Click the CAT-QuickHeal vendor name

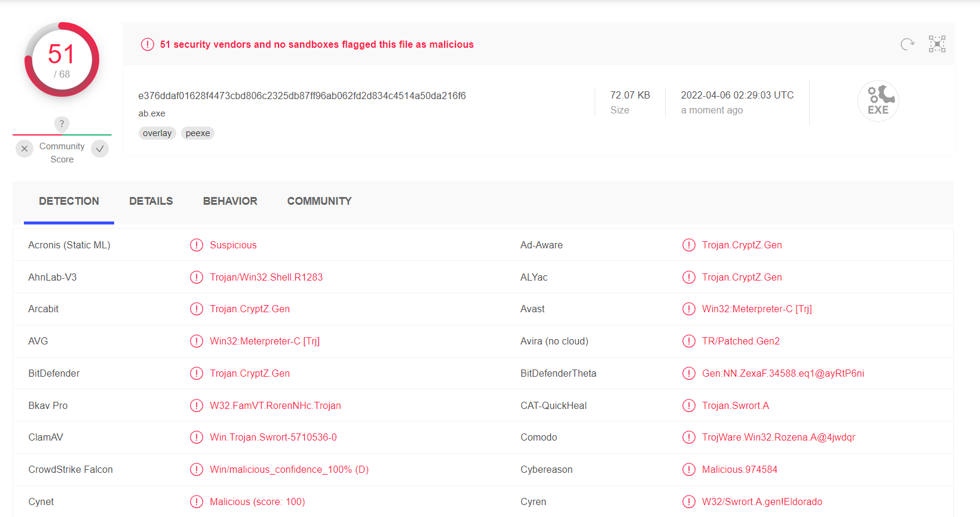point(554,406)
